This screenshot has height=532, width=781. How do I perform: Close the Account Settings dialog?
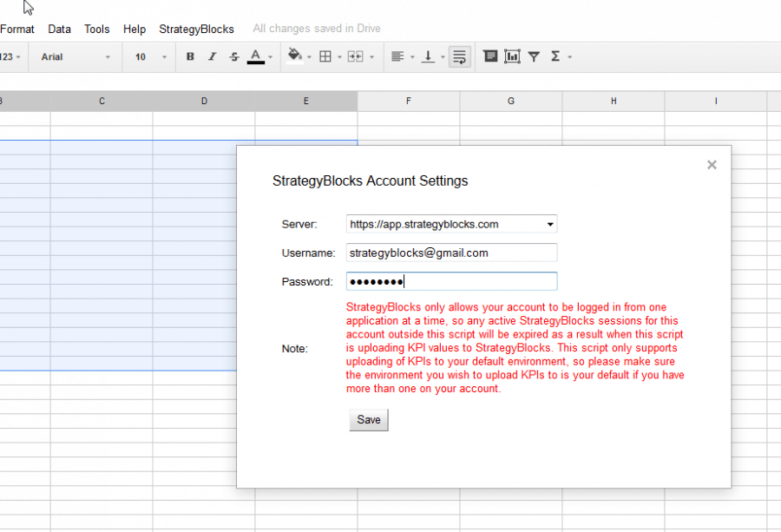(x=712, y=165)
